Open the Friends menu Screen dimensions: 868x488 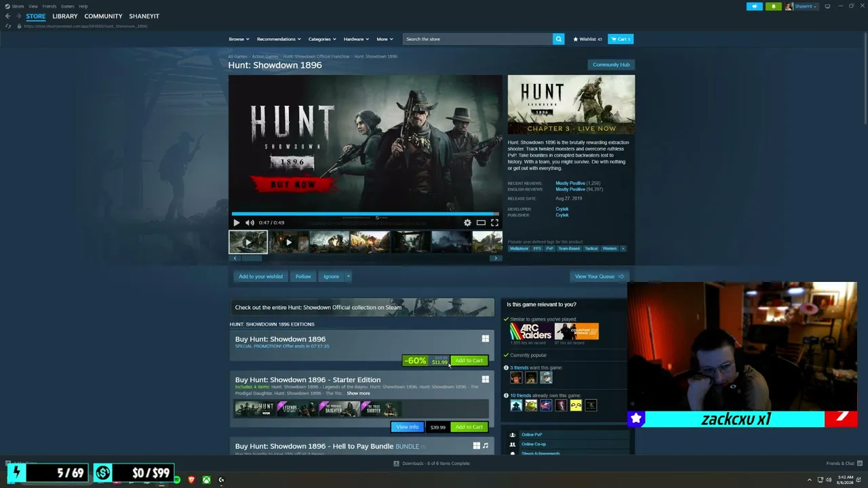(50, 6)
